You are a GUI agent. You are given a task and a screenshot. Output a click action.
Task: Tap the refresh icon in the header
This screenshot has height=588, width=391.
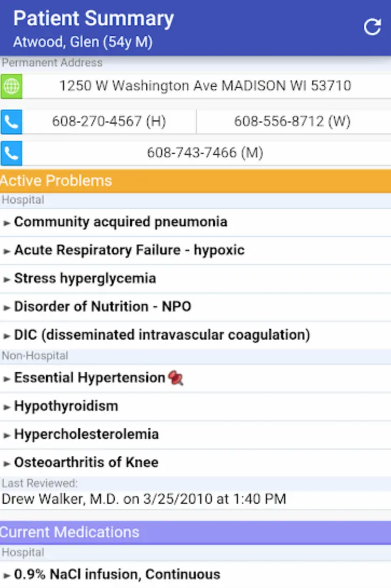[373, 26]
